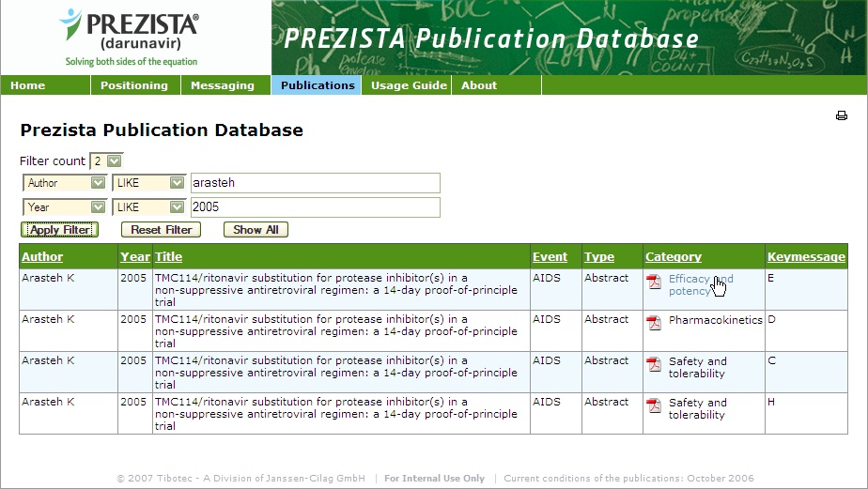This screenshot has height=489, width=868.
Task: Sort table by Year column
Action: pos(135,256)
